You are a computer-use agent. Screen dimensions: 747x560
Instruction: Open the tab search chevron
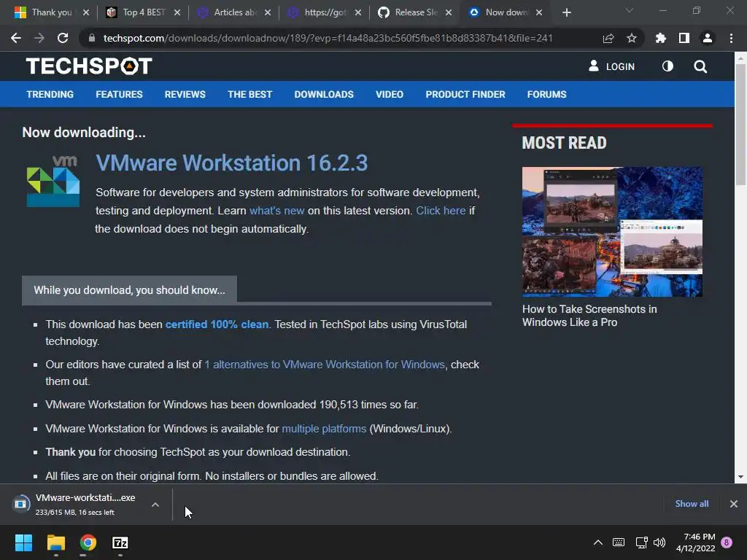630,10
